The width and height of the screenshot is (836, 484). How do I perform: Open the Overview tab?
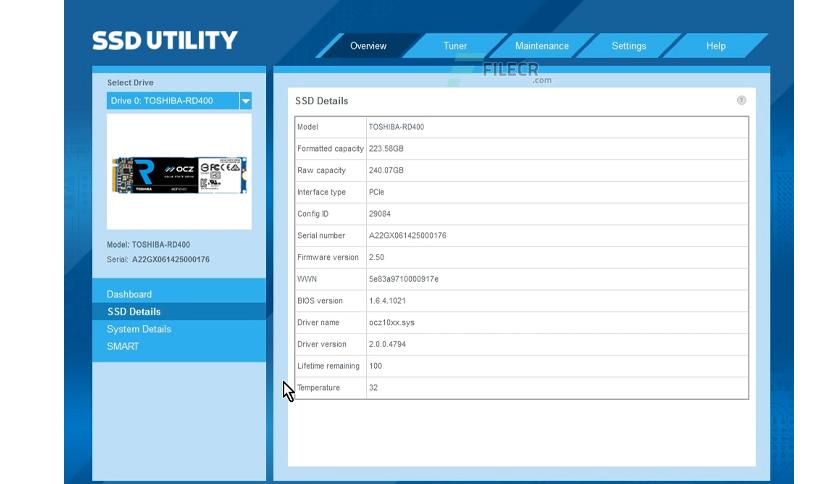[x=368, y=46]
